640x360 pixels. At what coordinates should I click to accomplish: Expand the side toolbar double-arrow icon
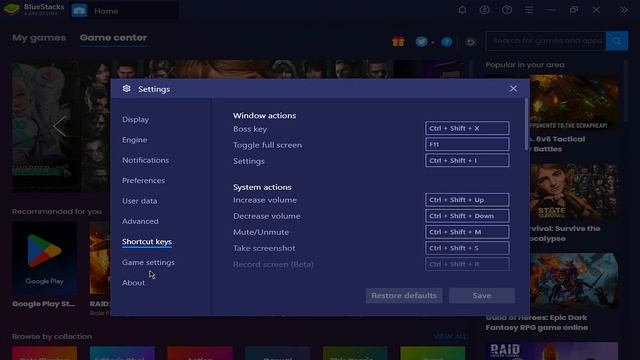[x=623, y=10]
